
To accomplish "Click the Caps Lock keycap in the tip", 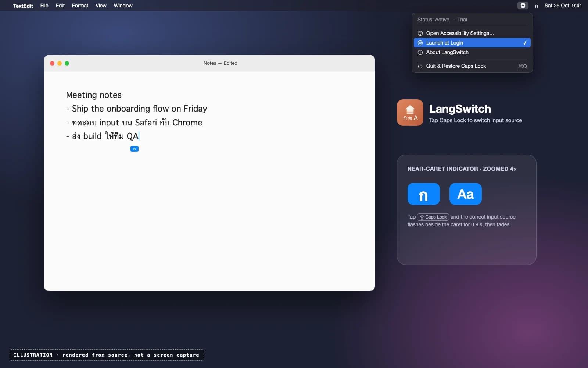I will pyautogui.click(x=433, y=217).
